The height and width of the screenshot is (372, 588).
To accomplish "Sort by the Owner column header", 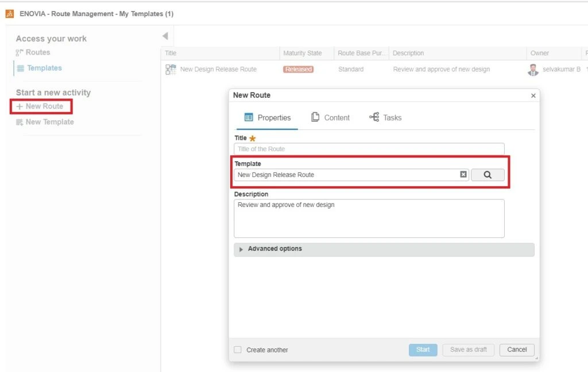I will pyautogui.click(x=554, y=53).
